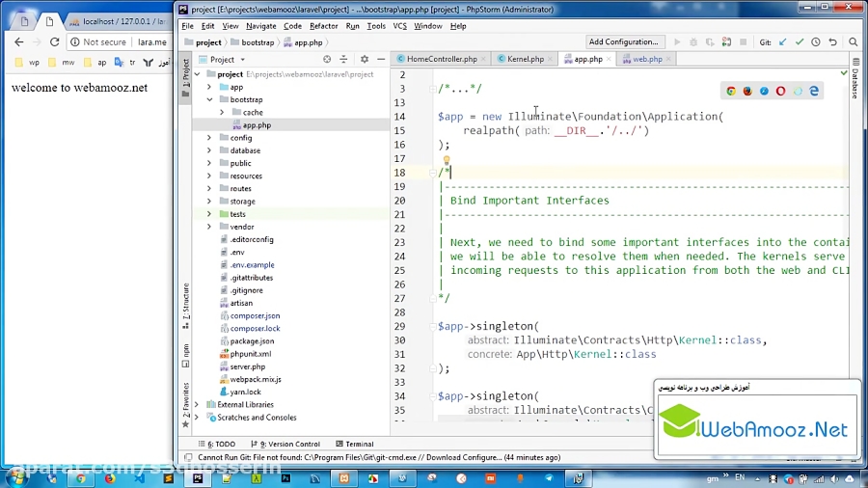Collapse the bootstrap folder in project tree
This screenshot has width=868, height=488.
click(209, 99)
